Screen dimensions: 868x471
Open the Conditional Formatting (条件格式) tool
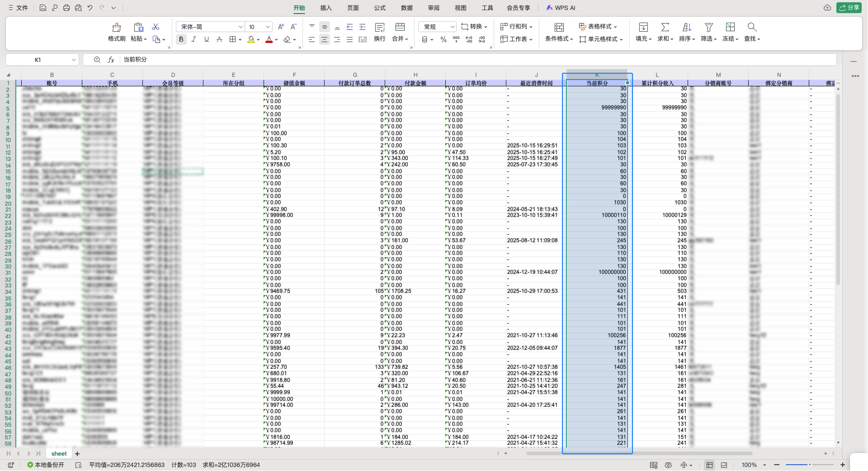559,27
